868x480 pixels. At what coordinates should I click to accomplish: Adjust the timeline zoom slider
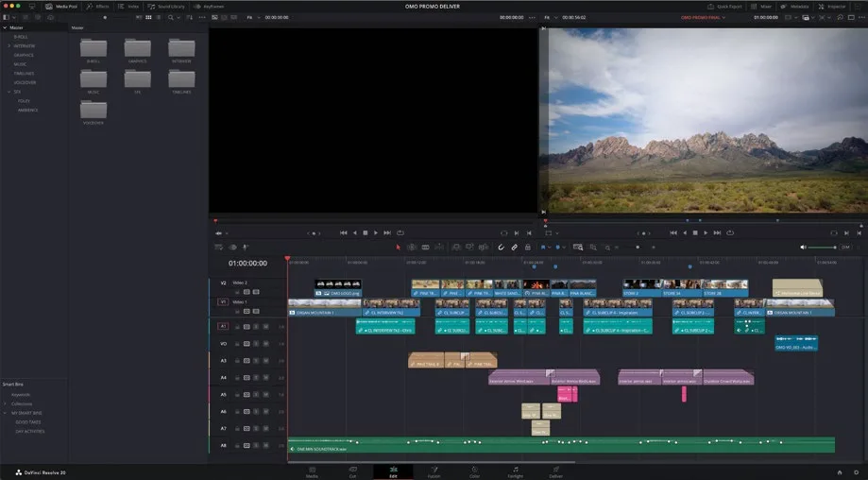(638, 247)
